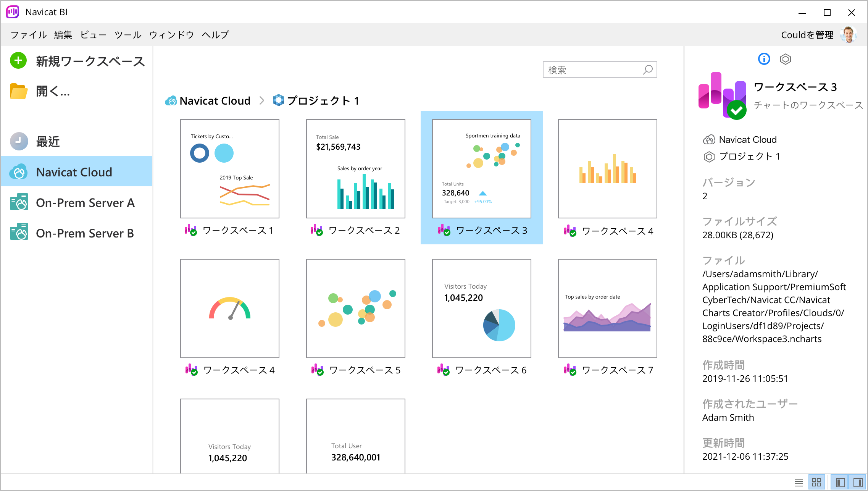This screenshot has width=868, height=491.
Task: Open the yellow folder Open icon
Action: 18,91
